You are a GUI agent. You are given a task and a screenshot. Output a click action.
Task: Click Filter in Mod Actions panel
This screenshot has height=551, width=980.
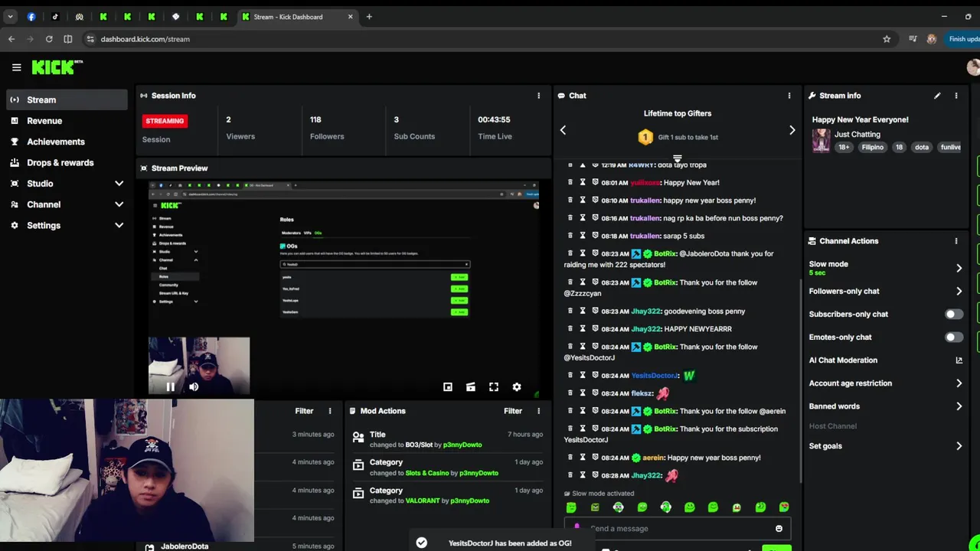click(x=513, y=411)
